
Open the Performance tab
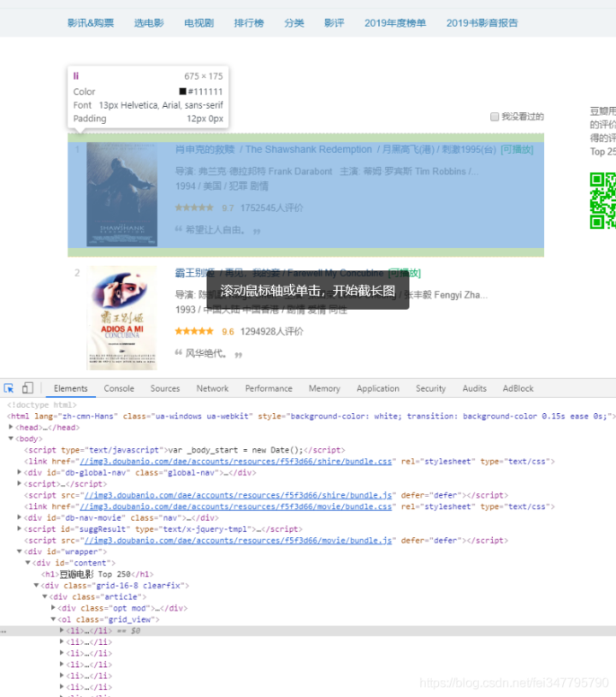click(269, 388)
